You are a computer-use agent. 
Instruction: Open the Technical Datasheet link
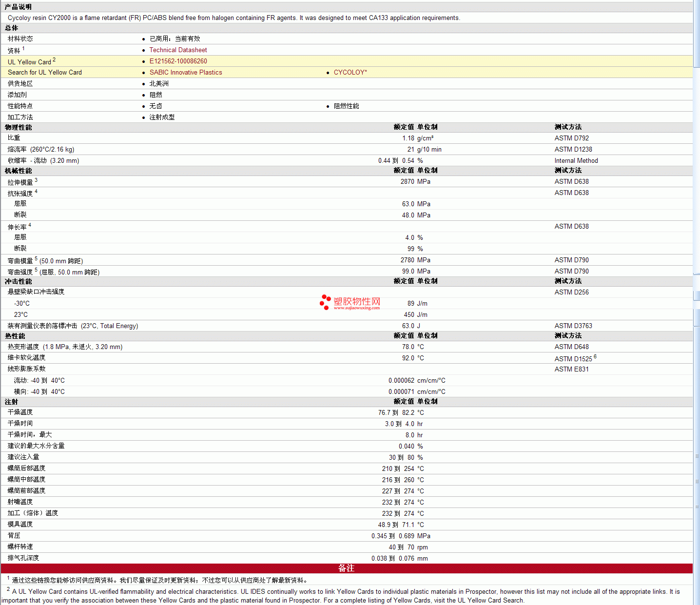pyautogui.click(x=178, y=50)
